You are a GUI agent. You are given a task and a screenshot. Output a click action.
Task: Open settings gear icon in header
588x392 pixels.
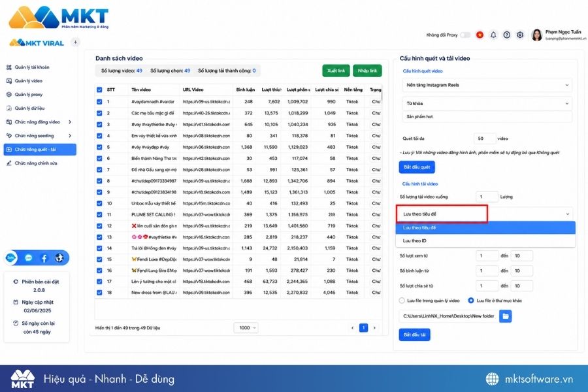pos(520,35)
